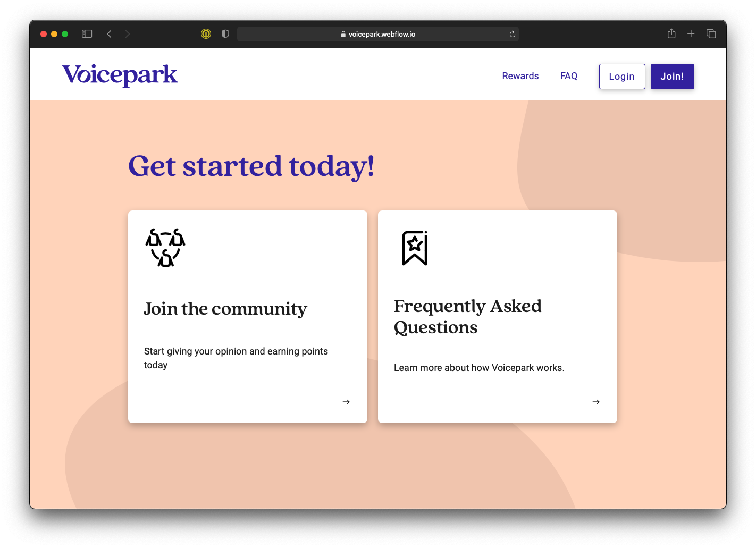756x548 pixels.
Task: Click the Join! button
Action: [x=673, y=77]
